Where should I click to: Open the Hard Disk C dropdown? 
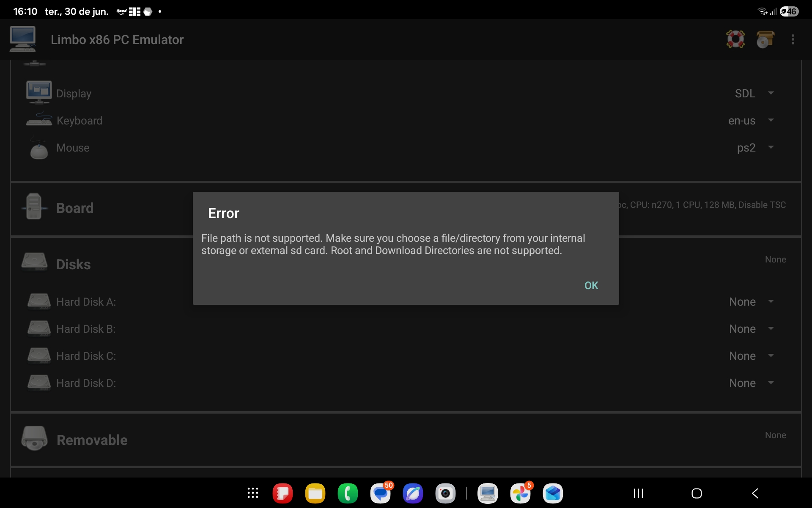click(752, 356)
